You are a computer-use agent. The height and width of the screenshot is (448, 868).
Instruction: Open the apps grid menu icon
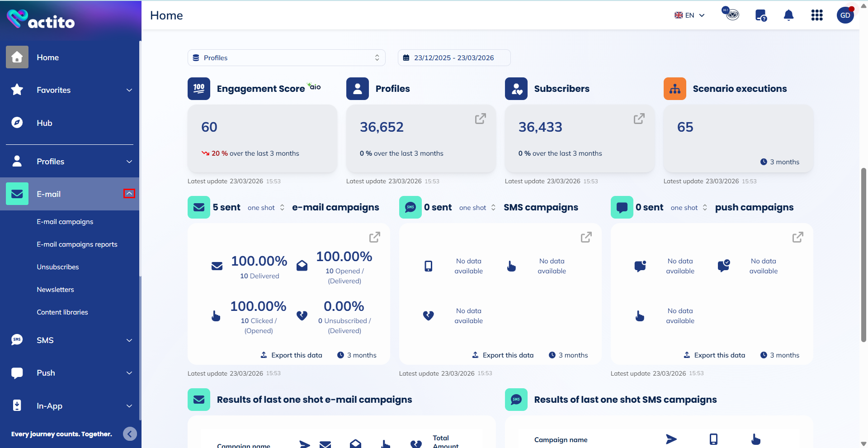816,15
